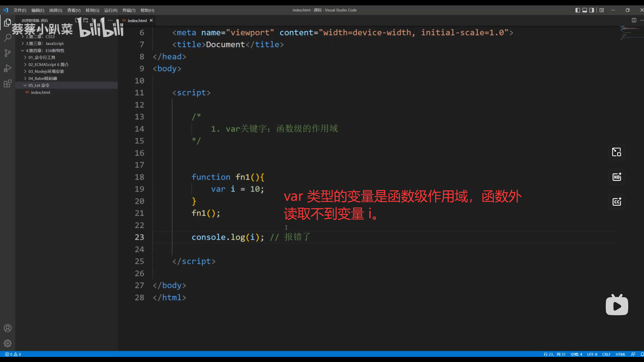Open the 文件(F) menu

coord(20,10)
